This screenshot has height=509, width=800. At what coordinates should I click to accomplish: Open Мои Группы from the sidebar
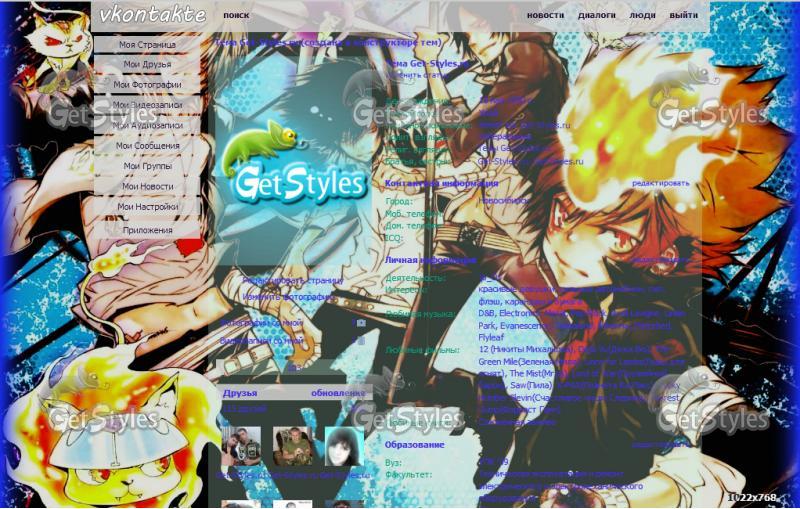tap(147, 166)
